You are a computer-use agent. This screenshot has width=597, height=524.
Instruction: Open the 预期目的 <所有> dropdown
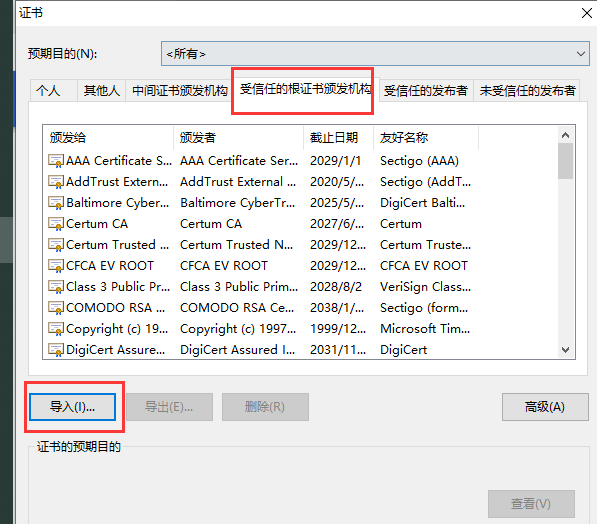coord(375,54)
